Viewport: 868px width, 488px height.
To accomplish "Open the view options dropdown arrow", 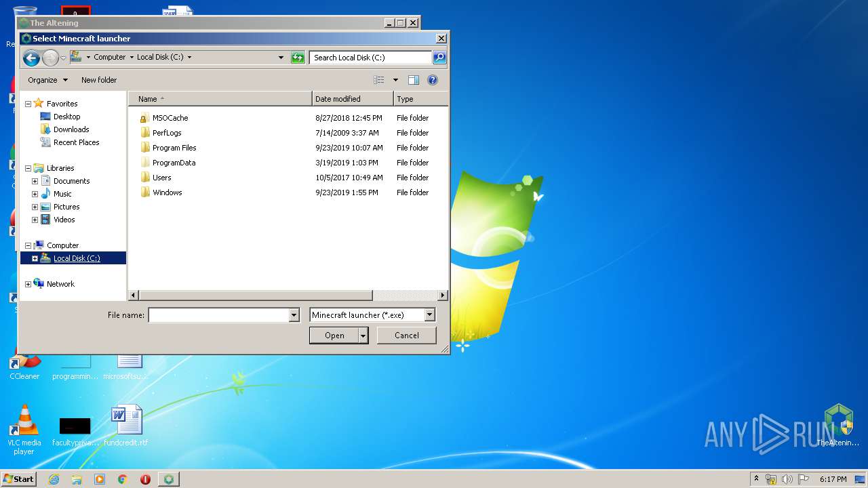I will pyautogui.click(x=395, y=80).
